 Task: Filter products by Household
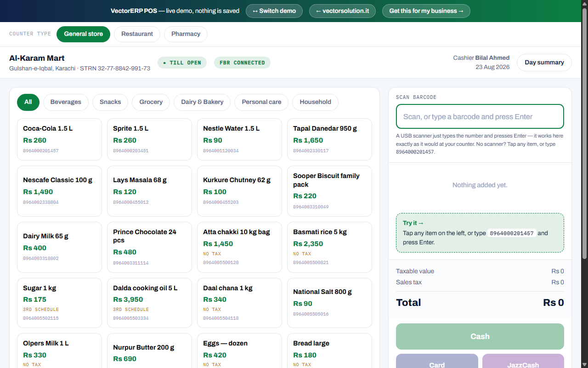(x=315, y=102)
